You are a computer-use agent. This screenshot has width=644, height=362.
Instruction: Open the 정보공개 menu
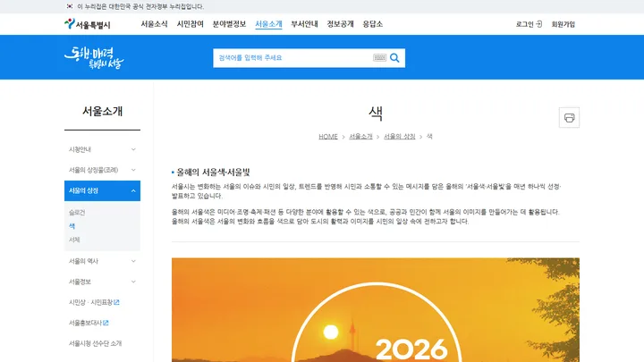point(340,24)
